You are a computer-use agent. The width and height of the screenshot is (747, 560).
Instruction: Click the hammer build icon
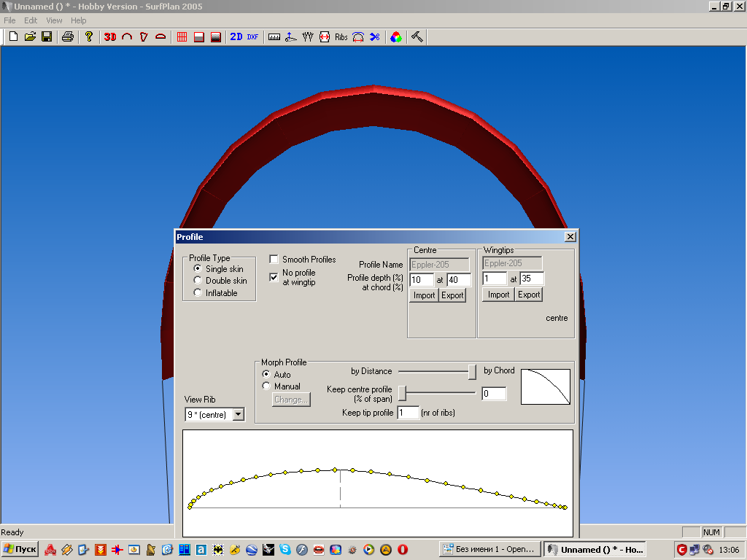tap(417, 36)
